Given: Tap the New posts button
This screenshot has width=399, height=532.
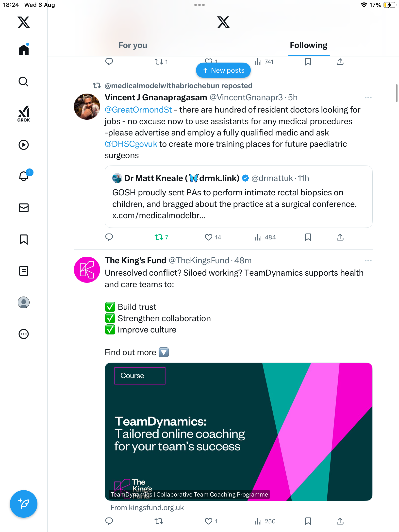Looking at the screenshot, I should [223, 70].
